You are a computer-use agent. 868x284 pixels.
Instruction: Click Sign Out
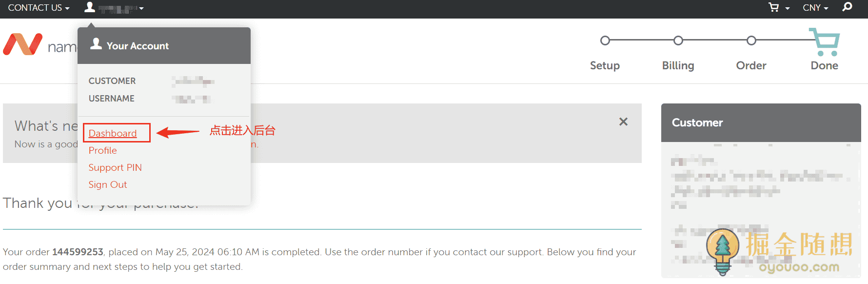tap(108, 184)
